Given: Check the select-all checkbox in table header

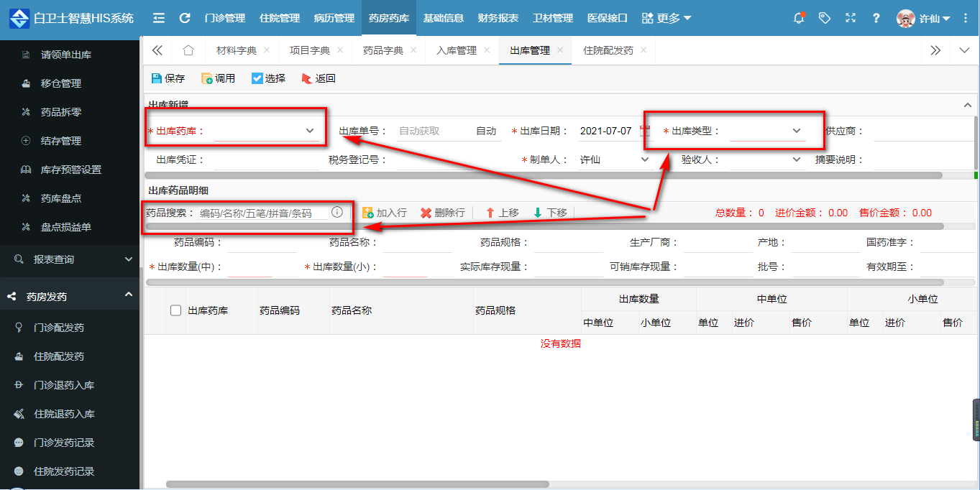Looking at the screenshot, I should (175, 310).
